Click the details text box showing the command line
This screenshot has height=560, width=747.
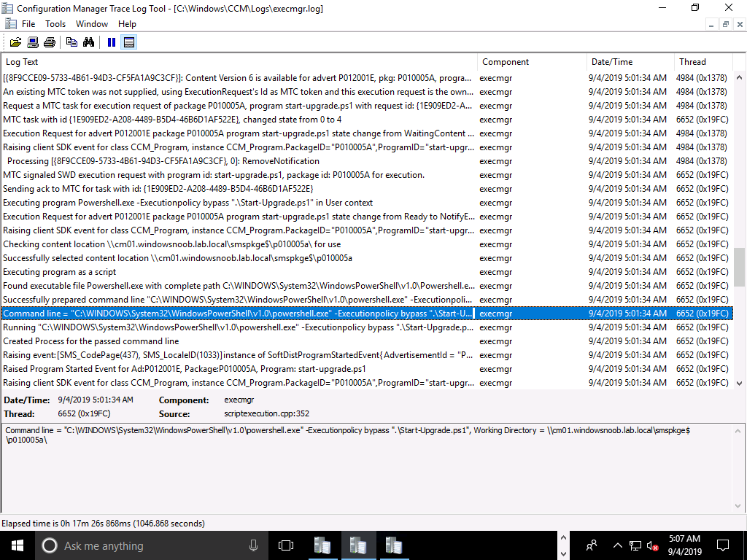coord(368,467)
